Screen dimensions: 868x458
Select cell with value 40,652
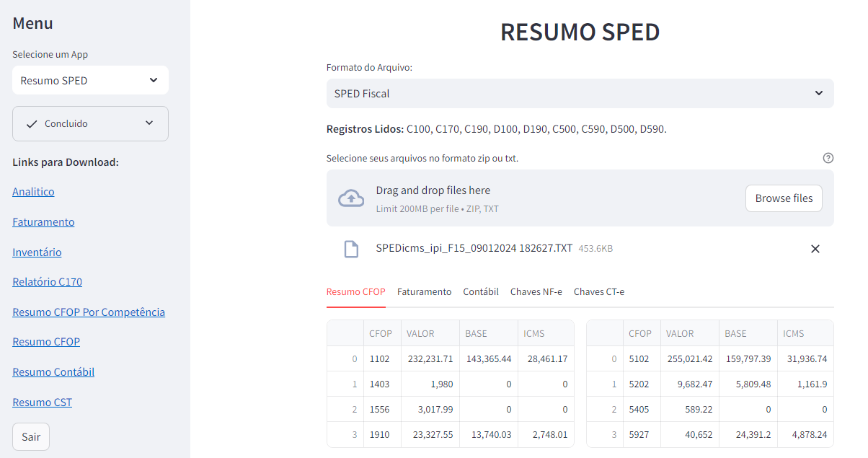pos(690,434)
